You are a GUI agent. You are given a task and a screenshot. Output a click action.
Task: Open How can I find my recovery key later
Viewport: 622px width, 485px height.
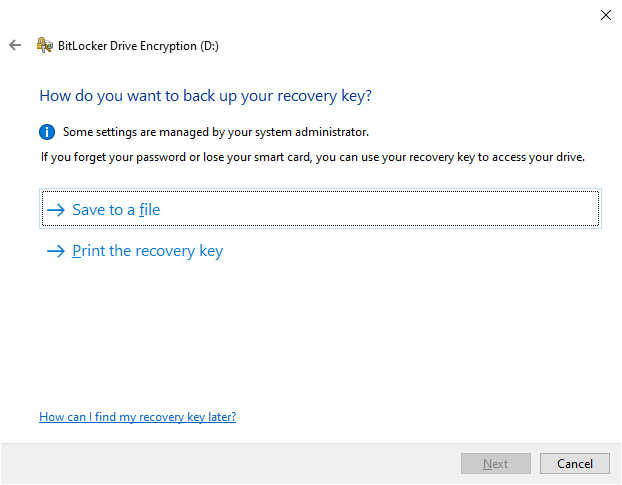click(x=137, y=417)
